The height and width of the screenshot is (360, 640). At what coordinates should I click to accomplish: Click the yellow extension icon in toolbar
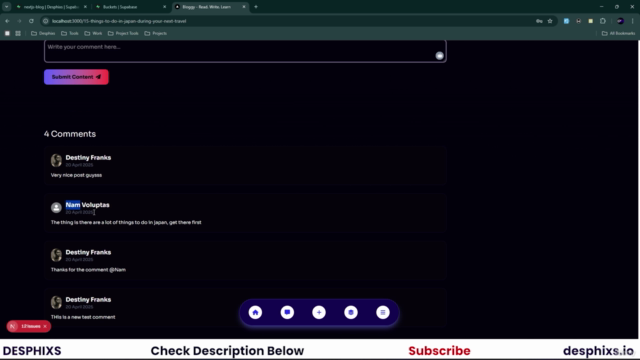(591, 21)
